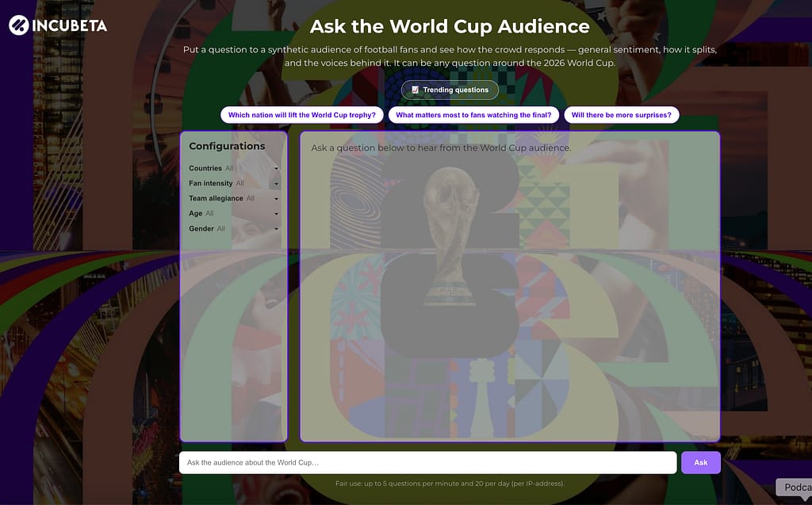Open the Fan intensity dropdown
This screenshot has width=812, height=505.
point(234,183)
